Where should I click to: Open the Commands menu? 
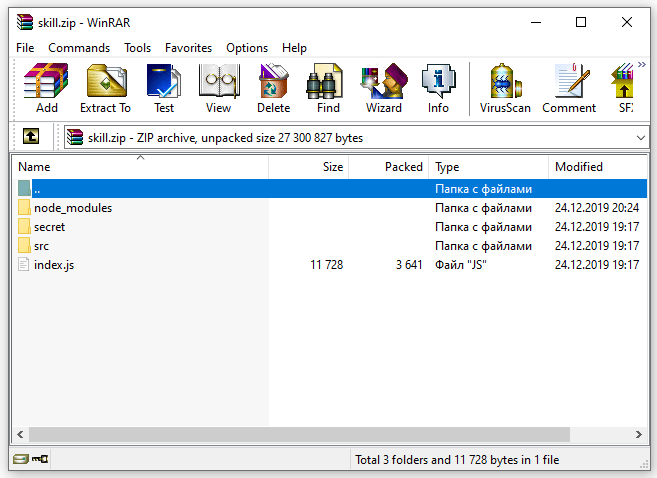pos(79,48)
